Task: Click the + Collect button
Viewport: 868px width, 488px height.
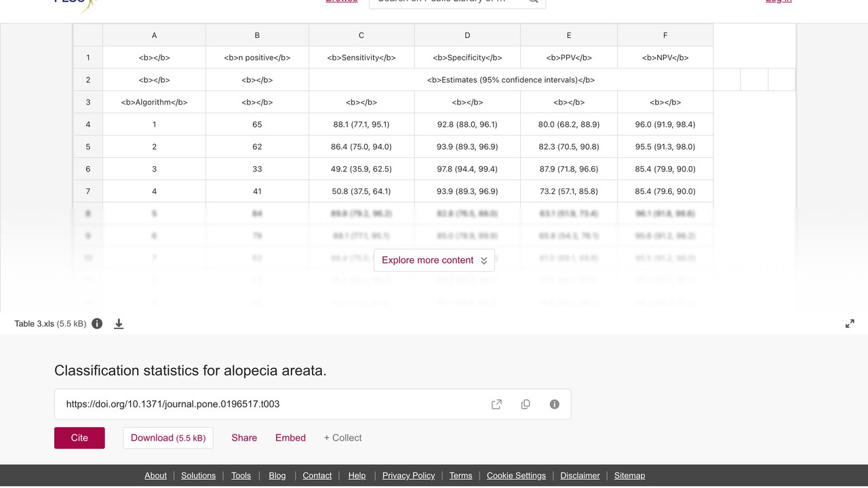Action: (x=342, y=438)
